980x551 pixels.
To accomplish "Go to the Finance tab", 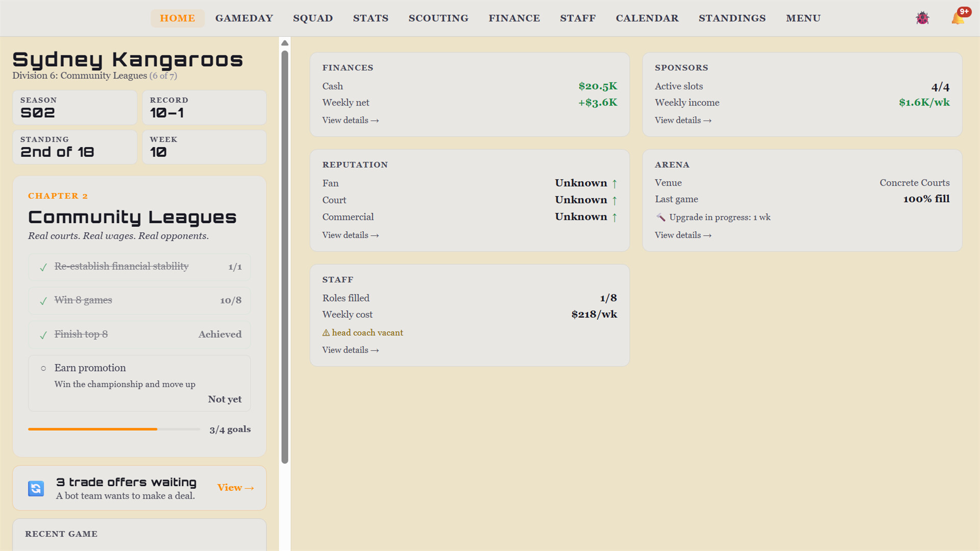I will pyautogui.click(x=514, y=18).
